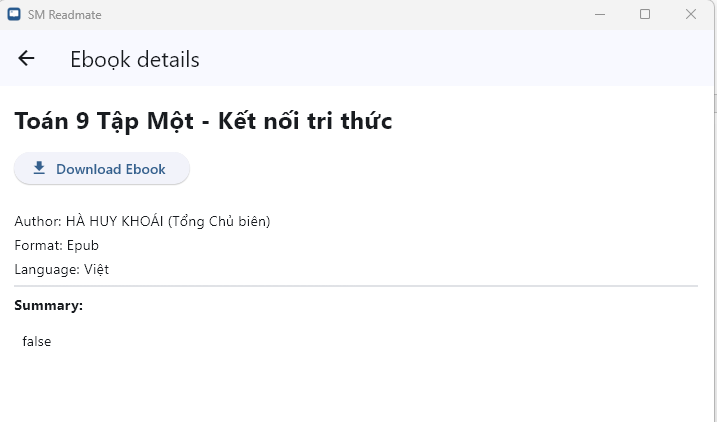Click the SM Readmate app icon

tap(14, 15)
